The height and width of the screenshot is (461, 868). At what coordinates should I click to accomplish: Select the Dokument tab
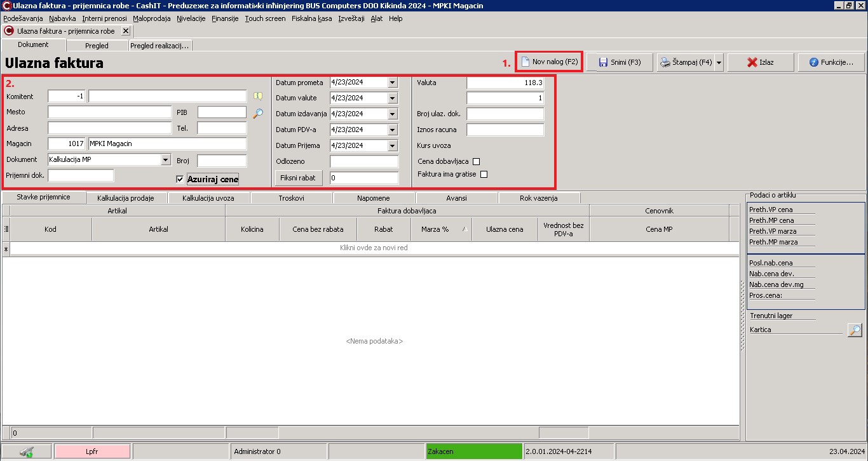coord(33,45)
